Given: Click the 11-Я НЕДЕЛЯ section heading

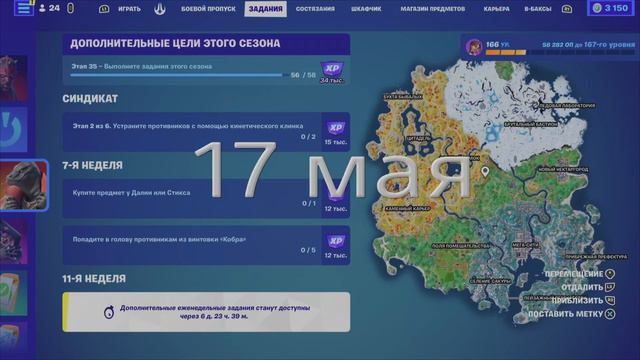Looking at the screenshot, I should point(94,279).
